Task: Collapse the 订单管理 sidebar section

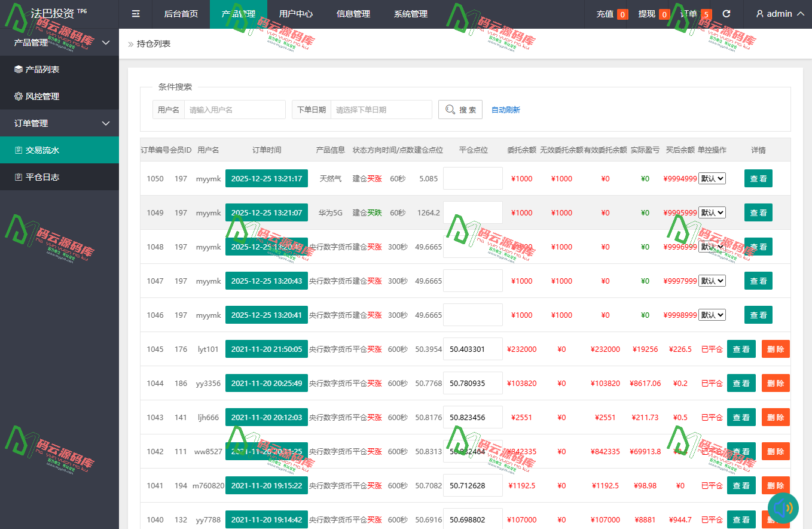Action: click(x=106, y=123)
